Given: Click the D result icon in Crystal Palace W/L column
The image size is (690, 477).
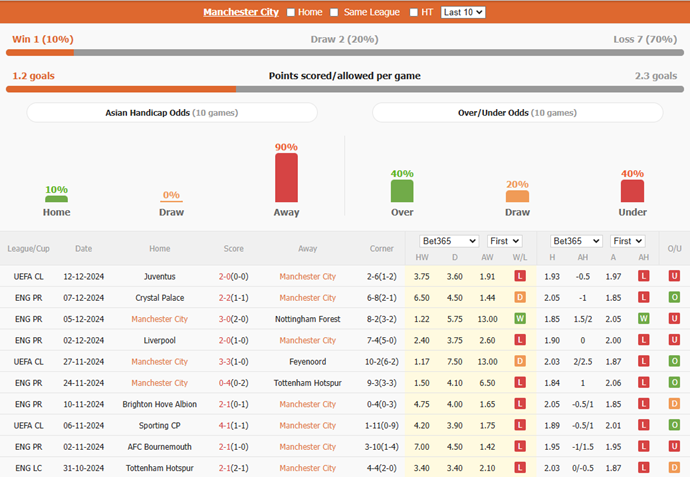Looking at the screenshot, I should 520,297.
